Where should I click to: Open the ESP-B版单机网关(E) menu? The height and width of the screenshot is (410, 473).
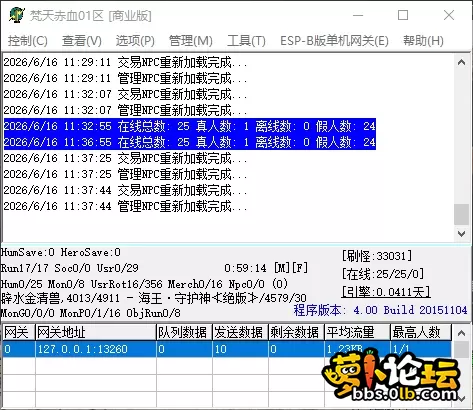[334, 41]
